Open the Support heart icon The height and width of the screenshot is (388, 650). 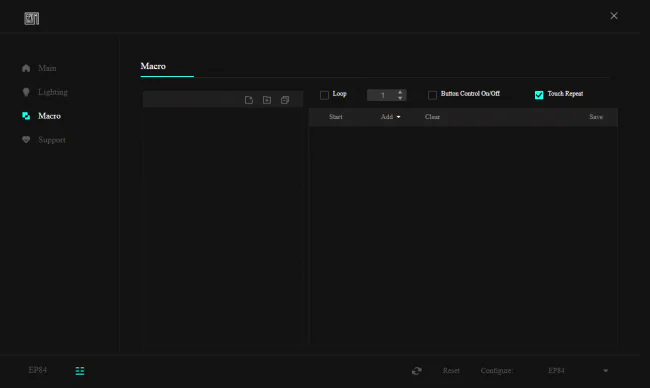(26, 140)
